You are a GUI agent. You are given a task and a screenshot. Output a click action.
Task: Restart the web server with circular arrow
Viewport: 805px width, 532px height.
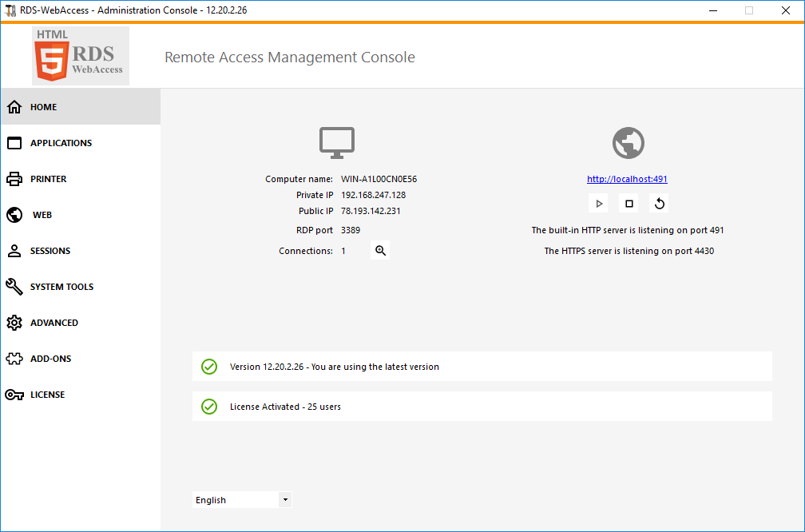pyautogui.click(x=659, y=204)
